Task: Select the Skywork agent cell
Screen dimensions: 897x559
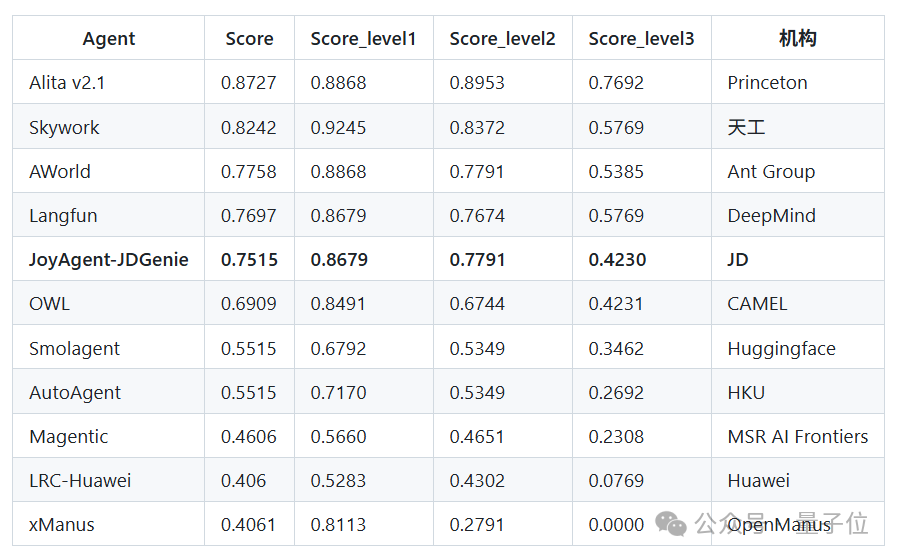Action: [109, 127]
